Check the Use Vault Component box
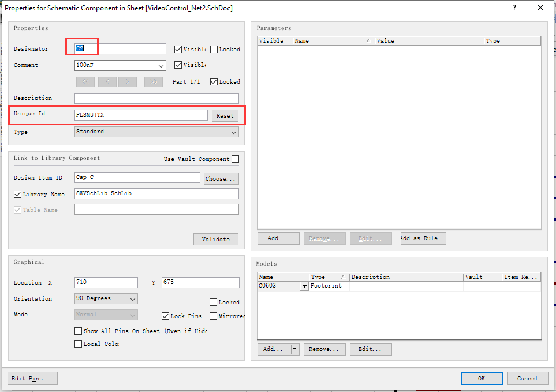Image resolution: width=556 pixels, height=392 pixels. pos(235,158)
